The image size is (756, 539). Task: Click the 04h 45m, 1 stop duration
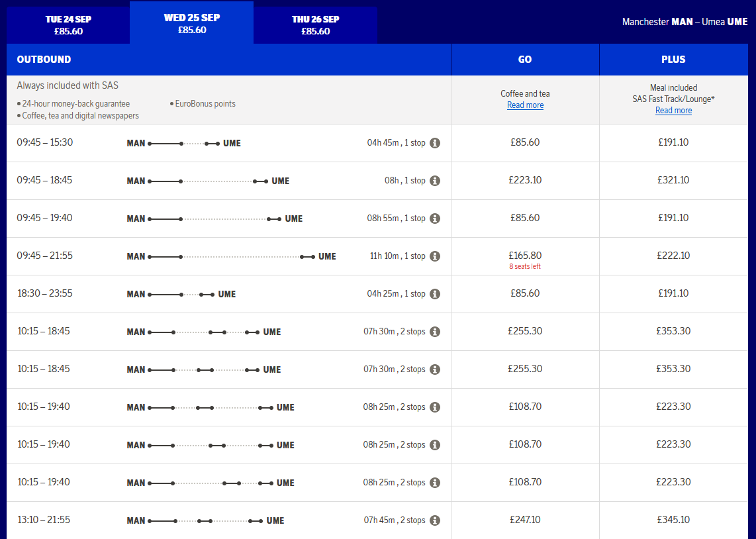click(x=397, y=143)
